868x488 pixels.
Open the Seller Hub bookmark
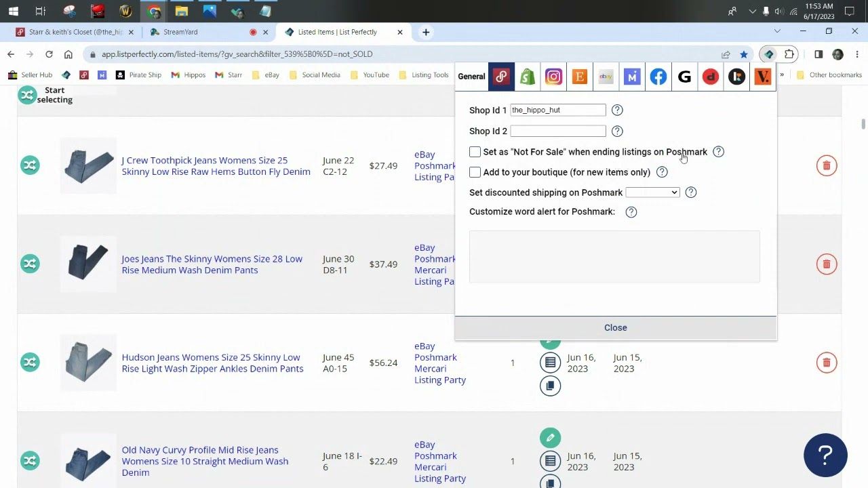tap(30, 75)
